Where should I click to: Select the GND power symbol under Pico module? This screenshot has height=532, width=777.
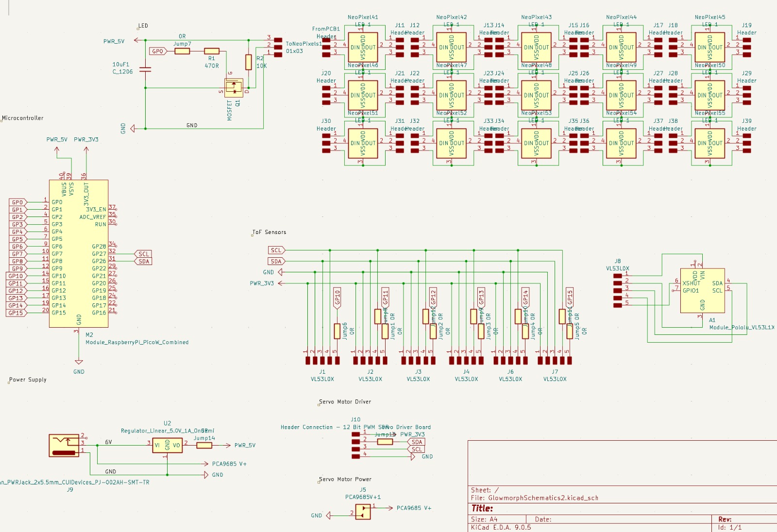tap(79, 362)
